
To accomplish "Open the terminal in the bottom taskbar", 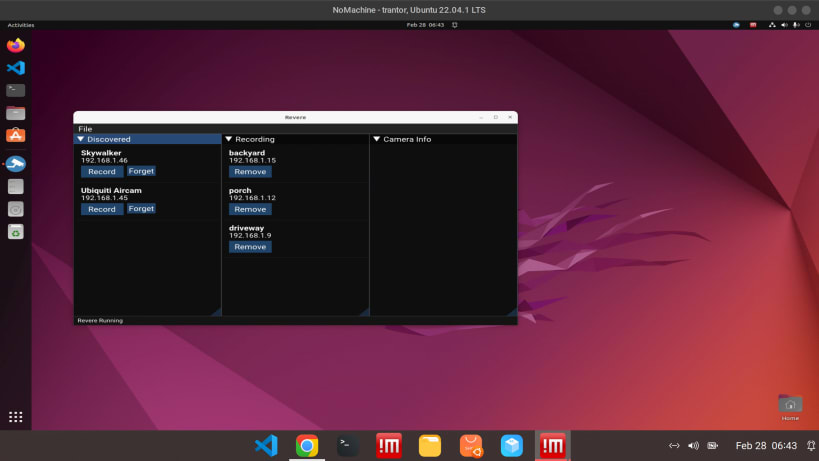I will [347, 446].
